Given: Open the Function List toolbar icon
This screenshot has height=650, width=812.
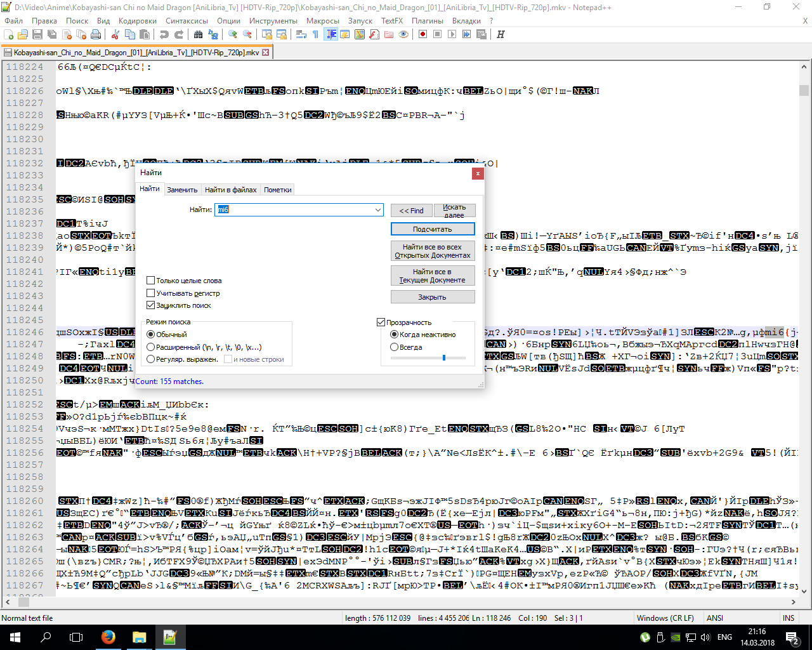Looking at the screenshot, I should point(374,34).
